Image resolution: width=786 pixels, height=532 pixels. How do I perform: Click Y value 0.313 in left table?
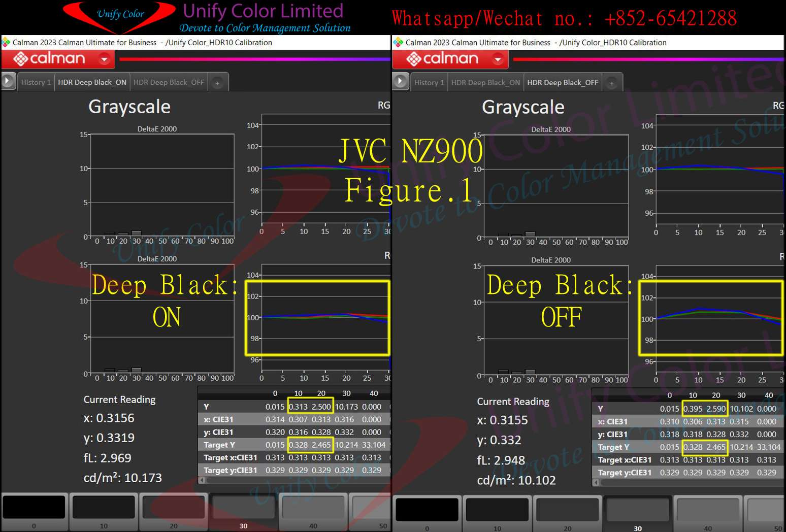click(x=298, y=407)
